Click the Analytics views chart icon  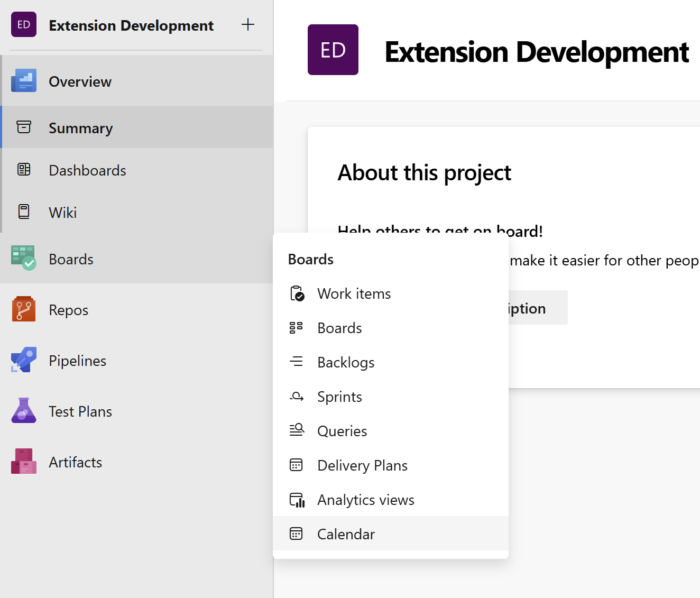(x=297, y=500)
